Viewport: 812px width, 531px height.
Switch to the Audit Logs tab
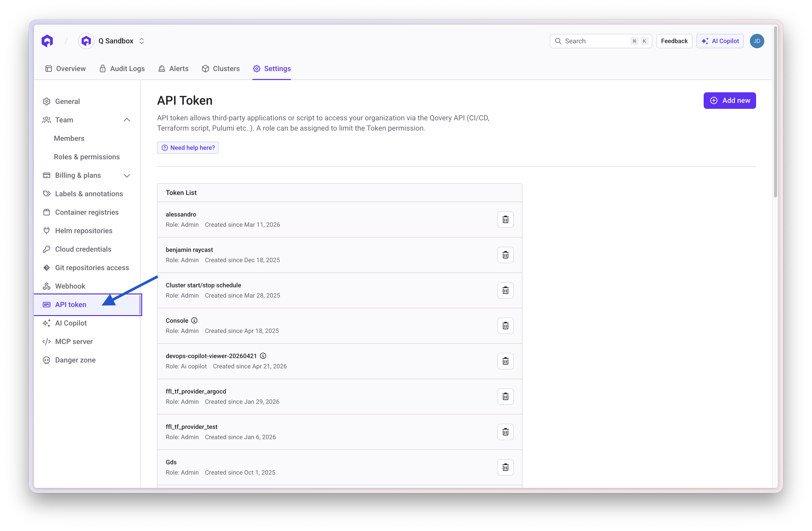click(122, 68)
